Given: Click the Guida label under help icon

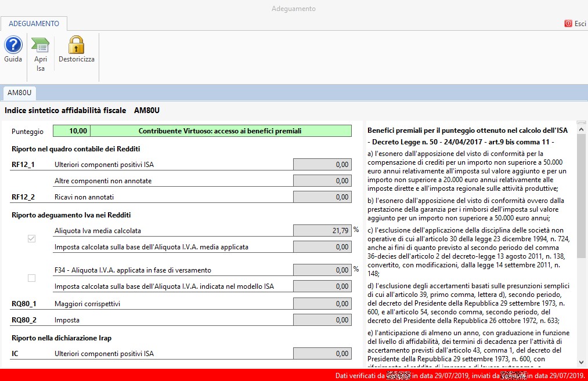Looking at the screenshot, I should (x=13, y=59).
